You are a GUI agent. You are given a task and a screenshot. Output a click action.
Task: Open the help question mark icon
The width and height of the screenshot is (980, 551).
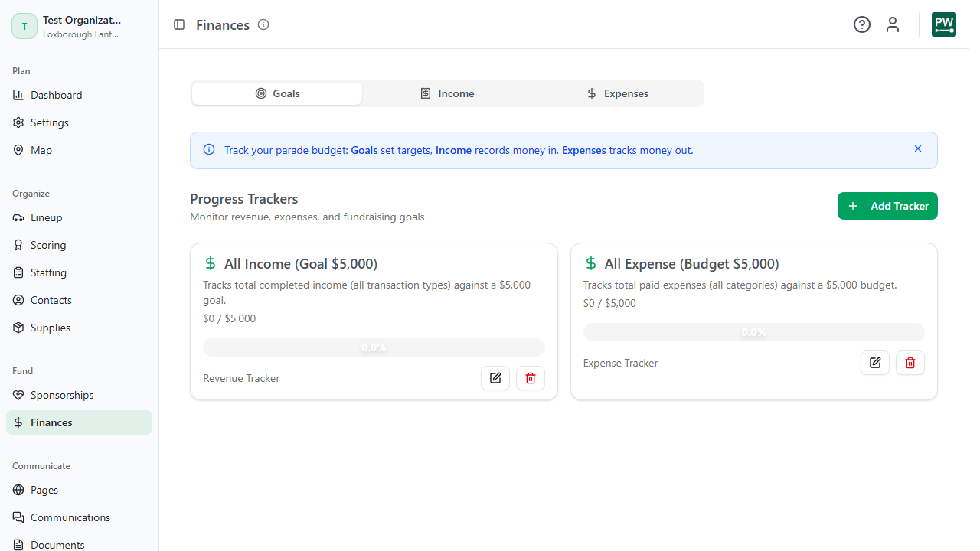click(862, 24)
